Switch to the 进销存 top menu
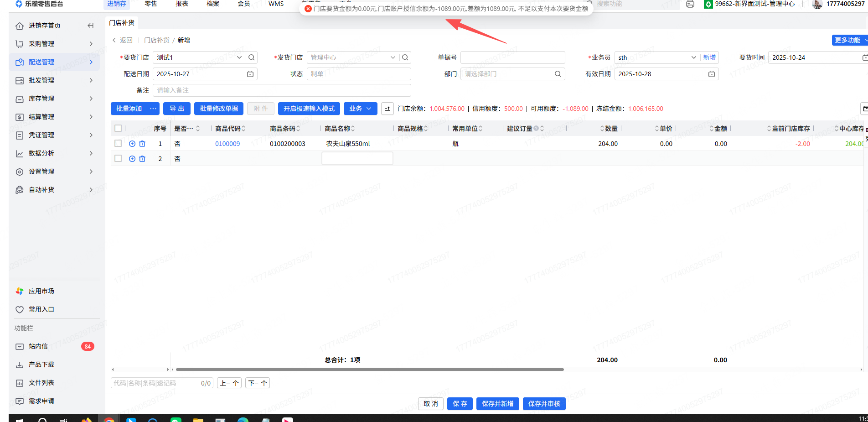This screenshot has height=422, width=868. point(117,4)
